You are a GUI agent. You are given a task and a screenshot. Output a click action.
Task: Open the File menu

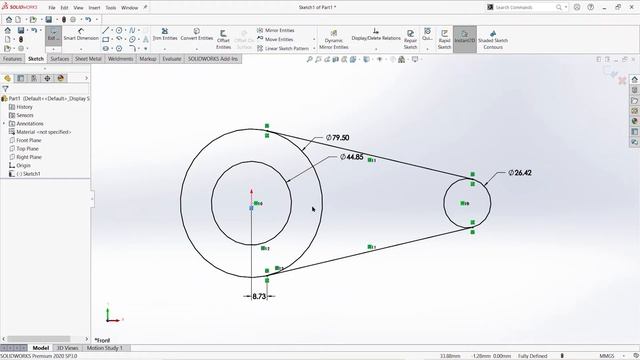[x=52, y=7]
